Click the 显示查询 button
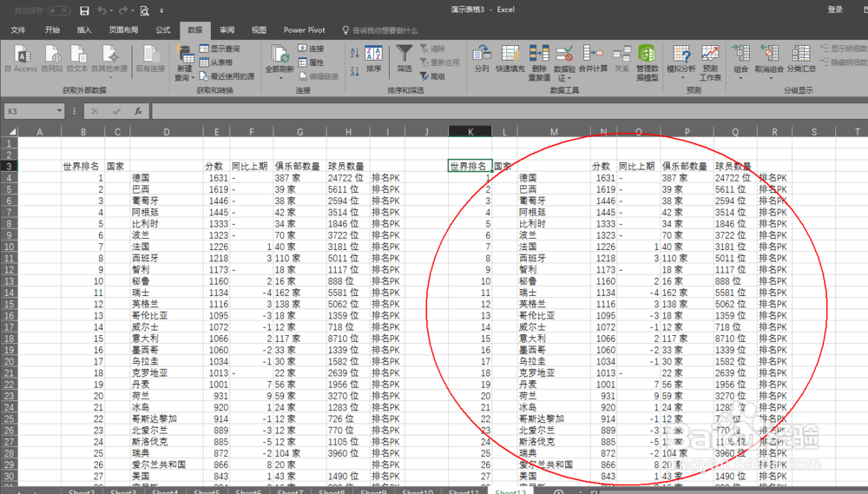 pos(220,49)
